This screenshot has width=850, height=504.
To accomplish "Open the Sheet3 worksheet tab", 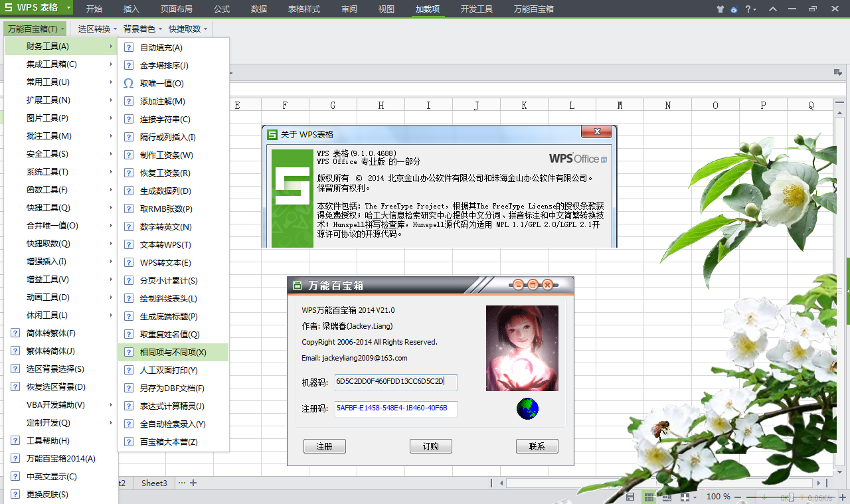I will click(x=154, y=483).
